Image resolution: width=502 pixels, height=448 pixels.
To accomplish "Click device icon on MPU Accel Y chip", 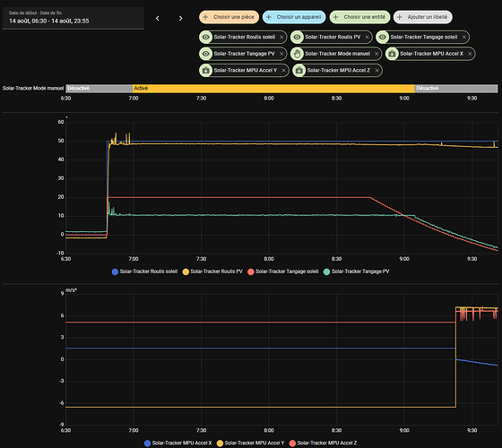I will 206,71.
